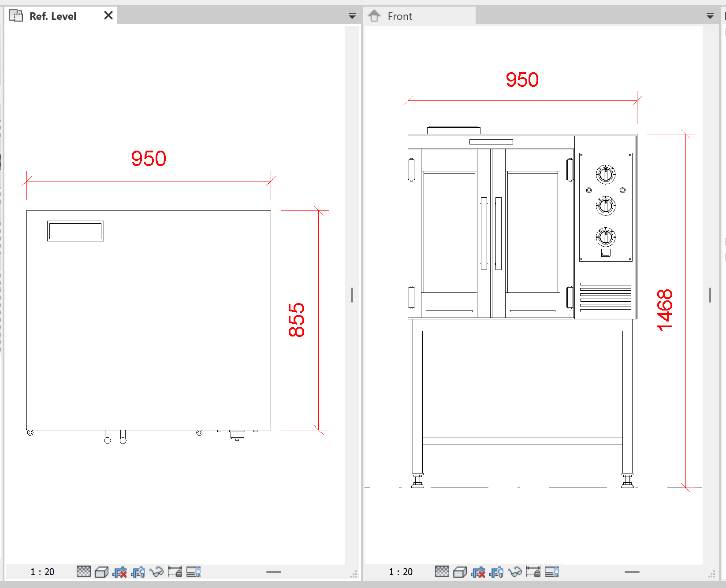Image resolution: width=726 pixels, height=588 pixels.
Task: Open Detail Level in Front view
Action: [x=442, y=572]
